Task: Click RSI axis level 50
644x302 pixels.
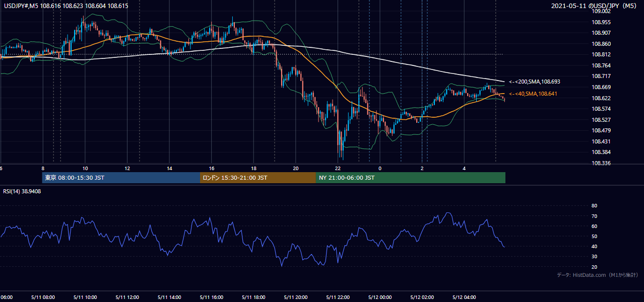Action: point(594,236)
